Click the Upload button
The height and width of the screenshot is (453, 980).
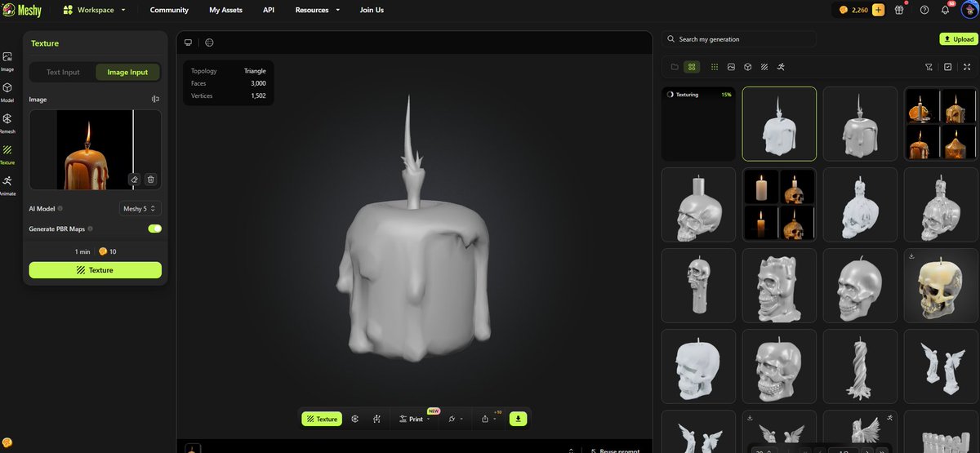(958, 39)
